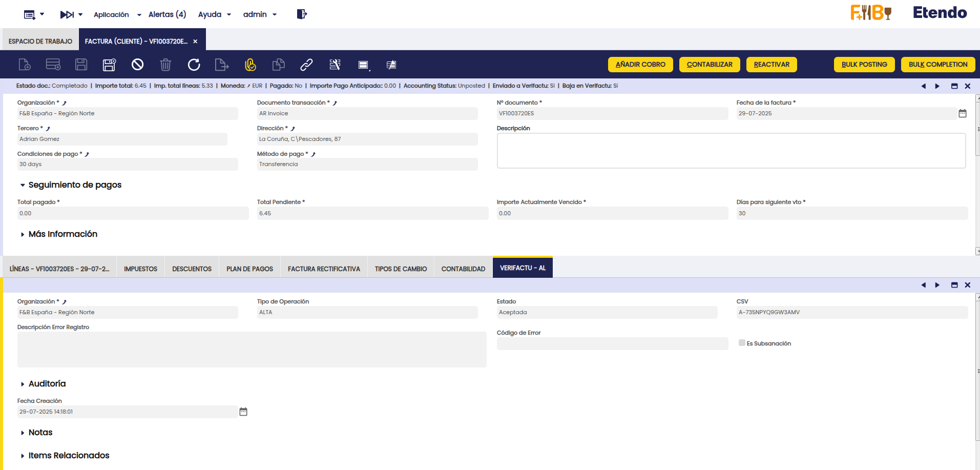Refresh the invoice record
The height and width of the screenshot is (470, 980).
pyautogui.click(x=194, y=65)
